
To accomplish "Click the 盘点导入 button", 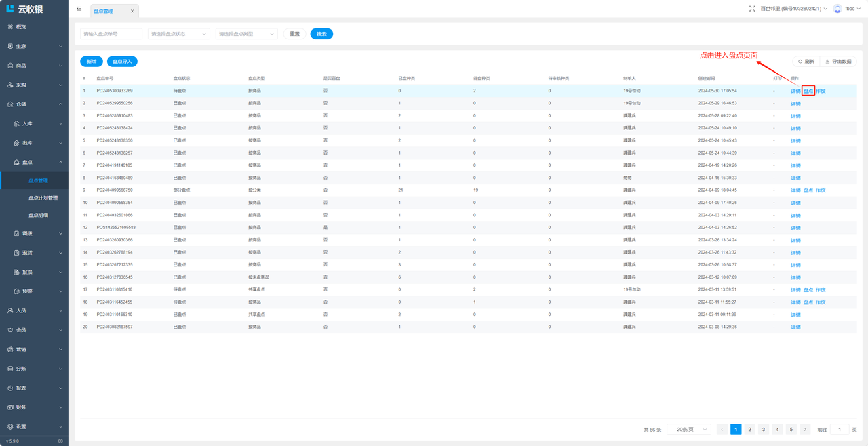I will (x=122, y=62).
